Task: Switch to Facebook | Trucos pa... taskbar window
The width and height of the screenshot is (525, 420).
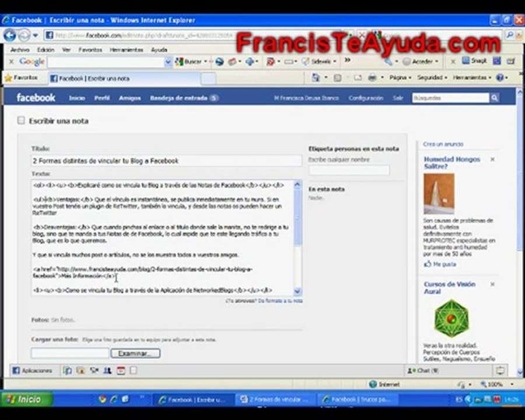Action: click(x=357, y=399)
